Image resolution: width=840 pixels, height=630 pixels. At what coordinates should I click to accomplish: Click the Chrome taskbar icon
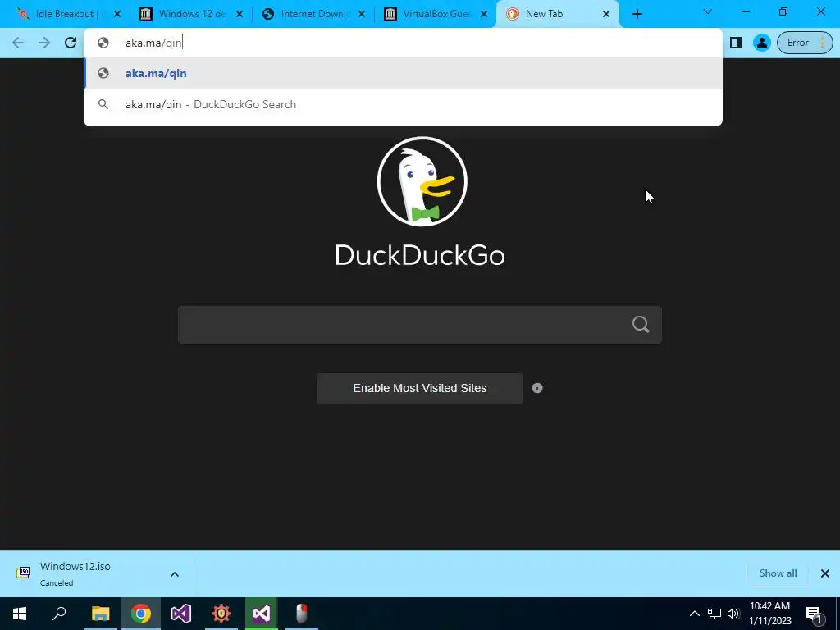[141, 614]
